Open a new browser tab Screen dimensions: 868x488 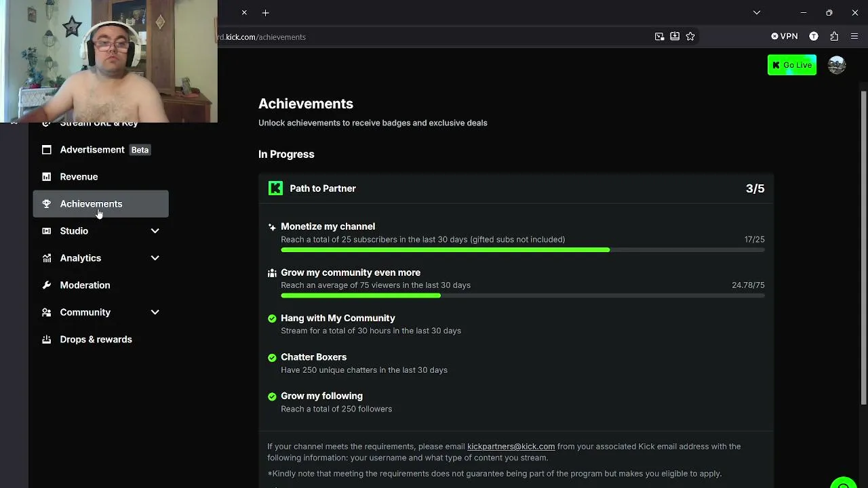coord(266,13)
